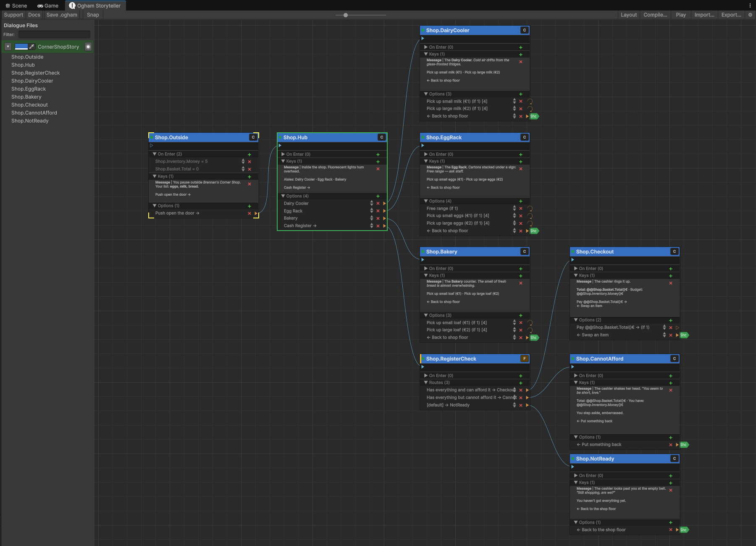Click the green Shc link tag in Shop.DairyCooler
The width and height of the screenshot is (756, 546).
click(x=534, y=116)
